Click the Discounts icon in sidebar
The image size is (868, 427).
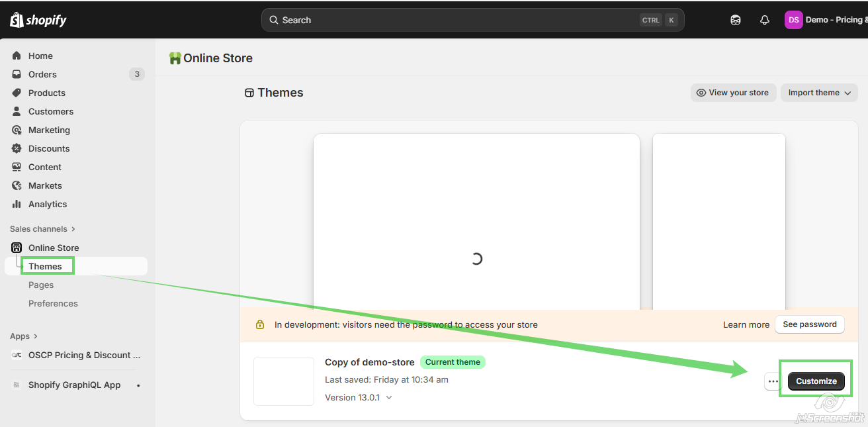(17, 149)
